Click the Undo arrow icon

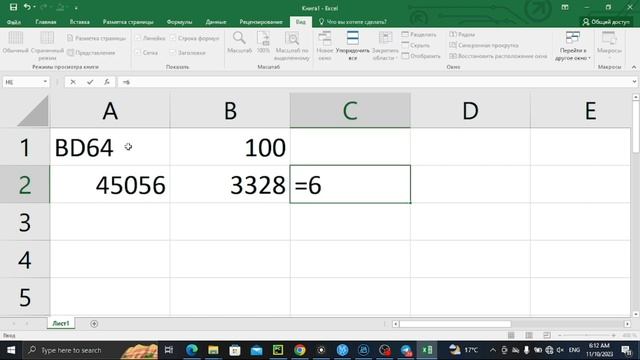pyautogui.click(x=27, y=7)
